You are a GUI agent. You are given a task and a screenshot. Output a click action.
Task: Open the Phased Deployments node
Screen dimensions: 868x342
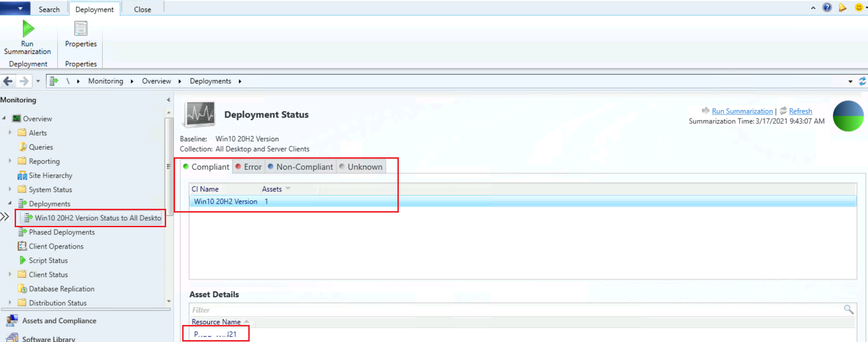(61, 232)
